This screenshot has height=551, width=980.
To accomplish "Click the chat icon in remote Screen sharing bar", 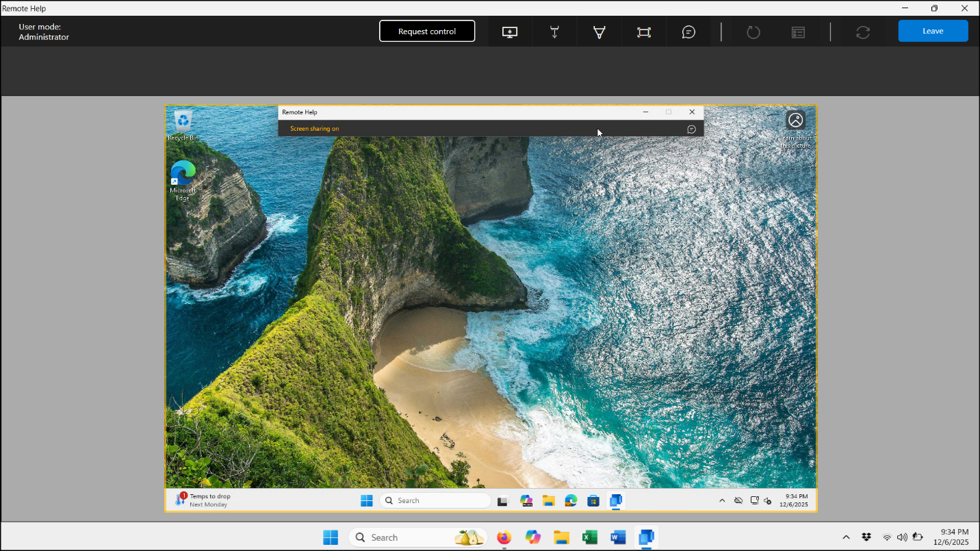I will tap(691, 129).
